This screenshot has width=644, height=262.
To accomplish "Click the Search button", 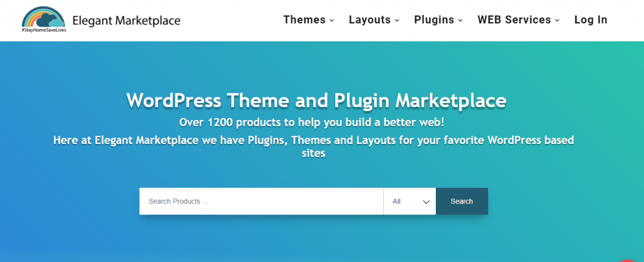I will 462,201.
